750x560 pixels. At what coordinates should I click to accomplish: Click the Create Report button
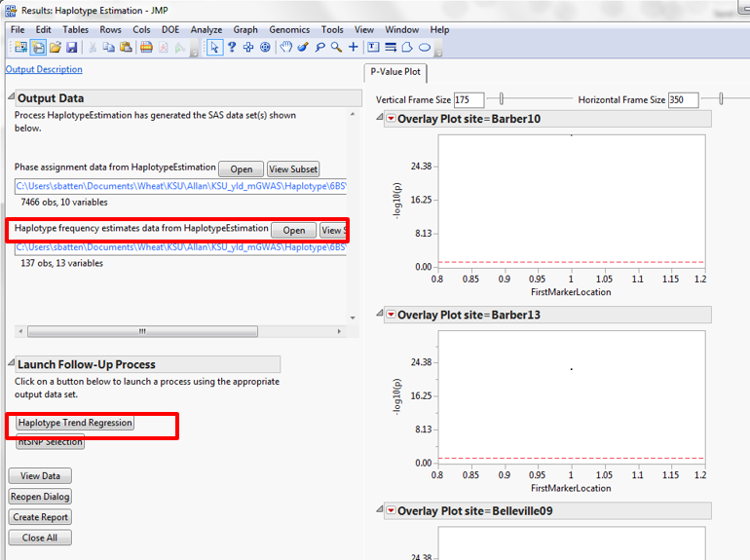tap(40, 517)
